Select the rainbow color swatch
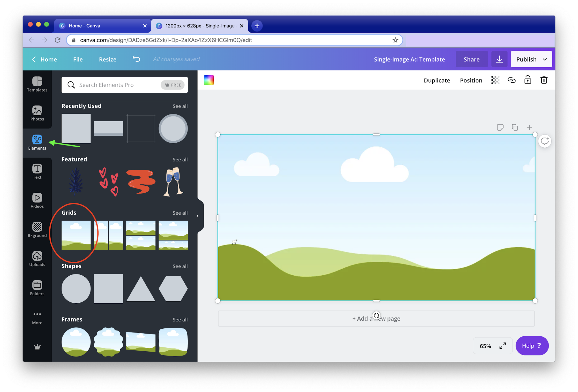Viewport: 578px width, 392px height. pos(209,80)
